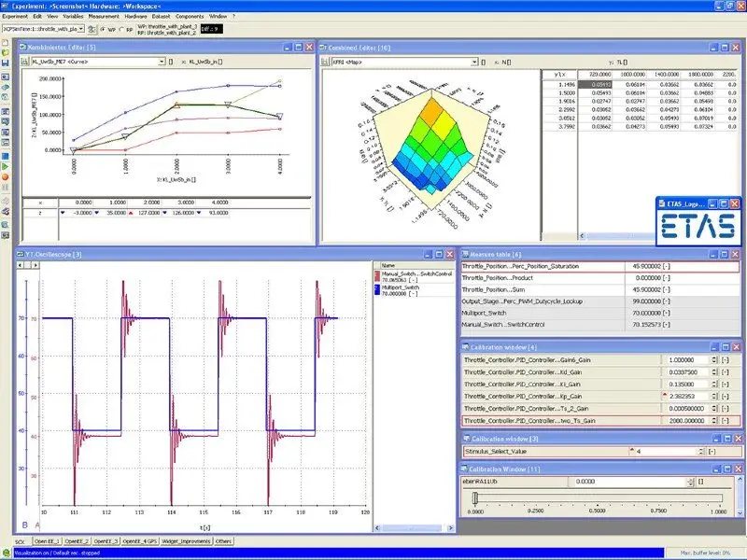Click the curve icon in Kombinierter Editor toolbar

pos(26,62)
